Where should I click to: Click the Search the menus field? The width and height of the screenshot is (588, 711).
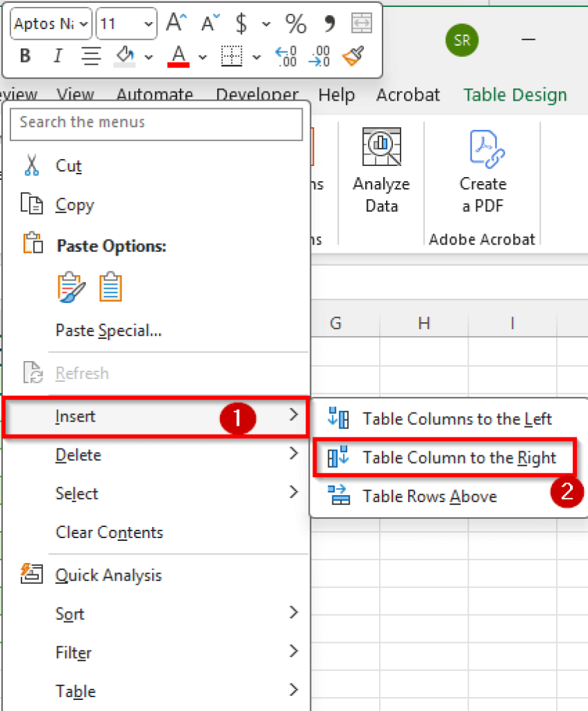click(156, 124)
